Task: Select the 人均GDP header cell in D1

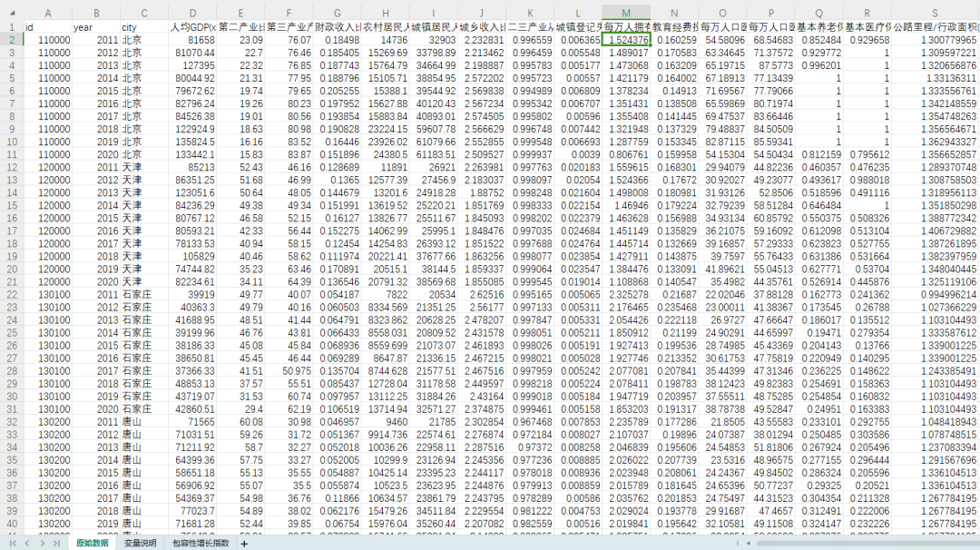Action: coord(191,28)
